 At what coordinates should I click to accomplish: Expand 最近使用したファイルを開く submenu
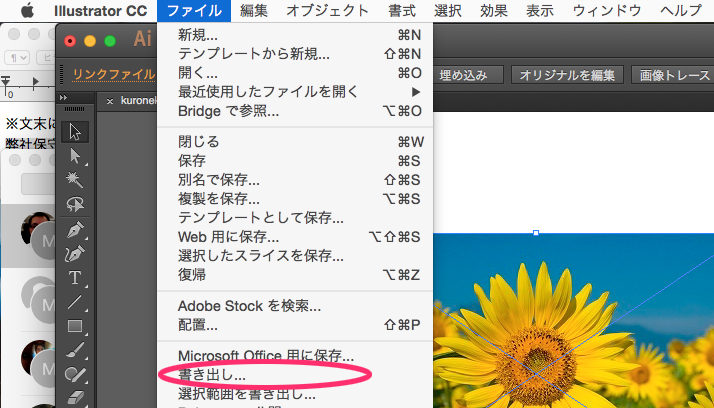point(295,92)
